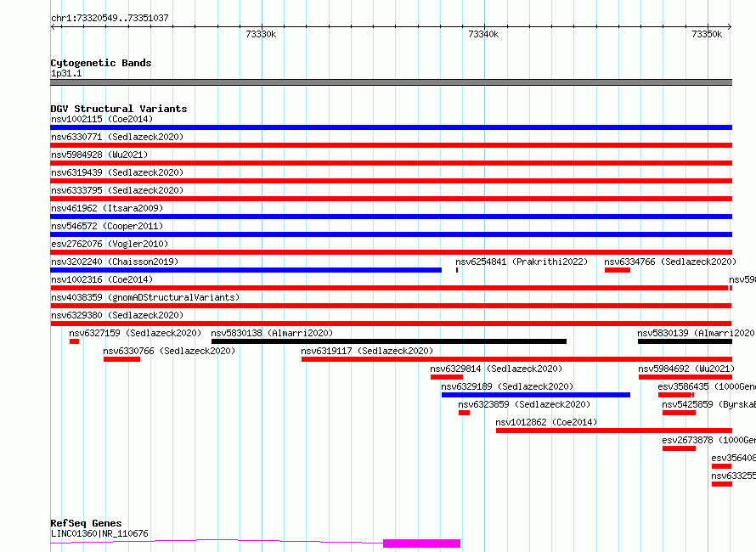Viewport: 756px width, 552px height.
Task: Click the nsv1002115 (Coe2014) variant label
Action: point(102,119)
